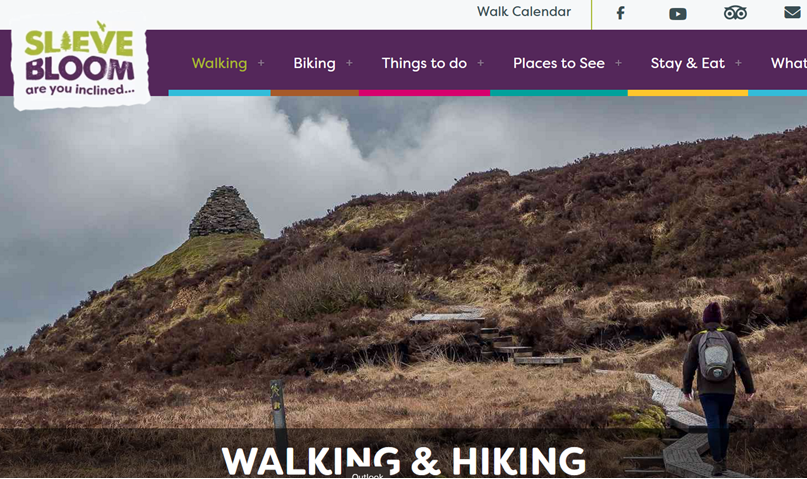Expand the Things to do plus sign
The image size is (807, 479).
coord(481,63)
